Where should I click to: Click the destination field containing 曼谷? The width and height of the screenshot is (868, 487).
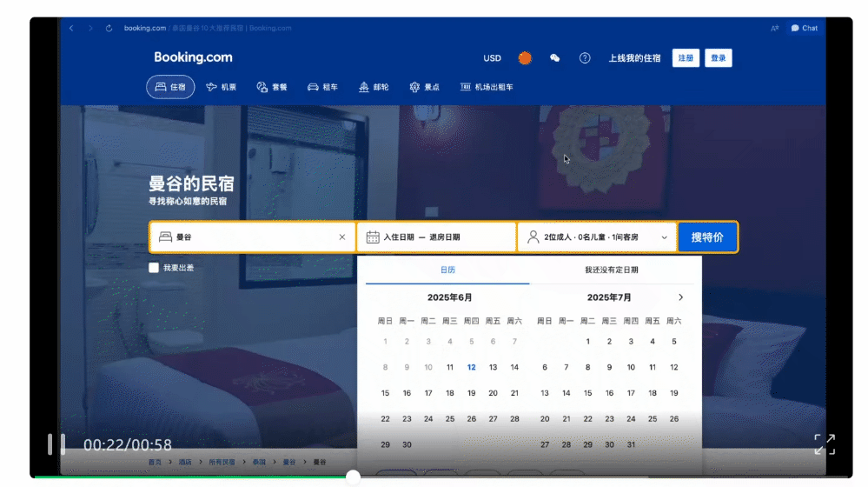253,237
